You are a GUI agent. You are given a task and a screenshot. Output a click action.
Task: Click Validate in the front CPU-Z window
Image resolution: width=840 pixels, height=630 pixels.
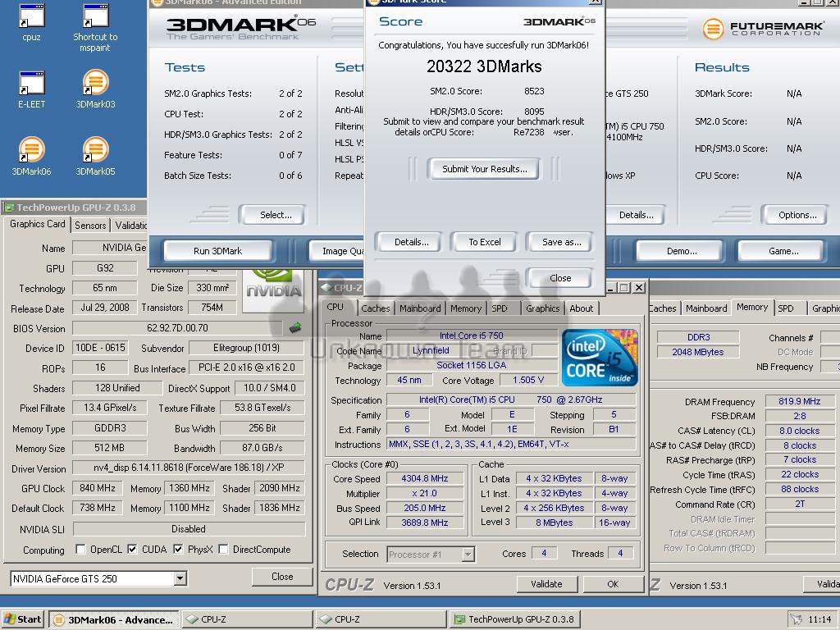tap(546, 584)
